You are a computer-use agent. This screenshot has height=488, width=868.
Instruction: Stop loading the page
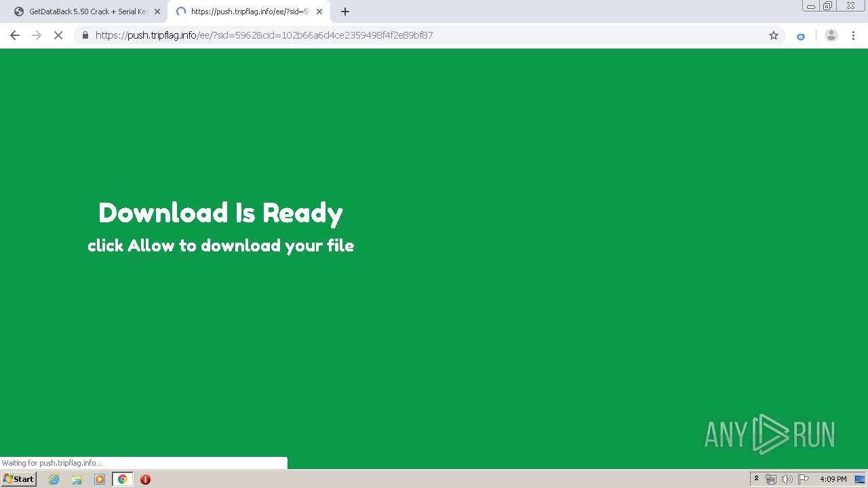coord(58,35)
